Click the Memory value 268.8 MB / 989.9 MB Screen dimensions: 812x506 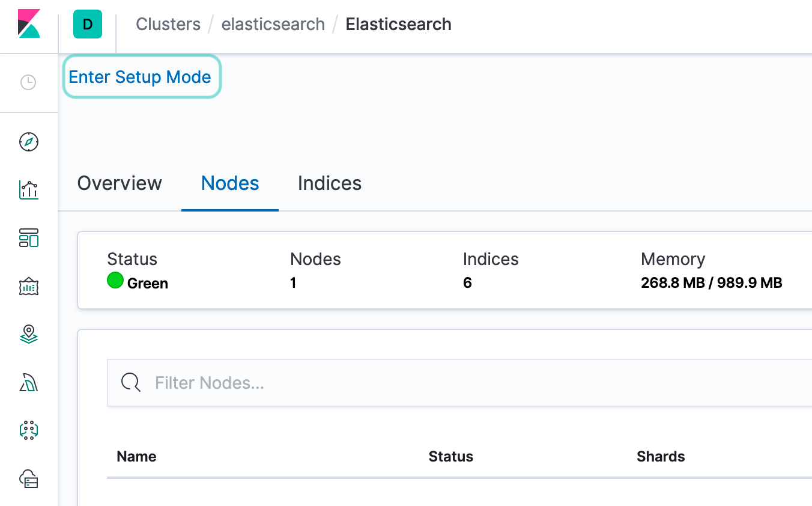click(x=712, y=283)
